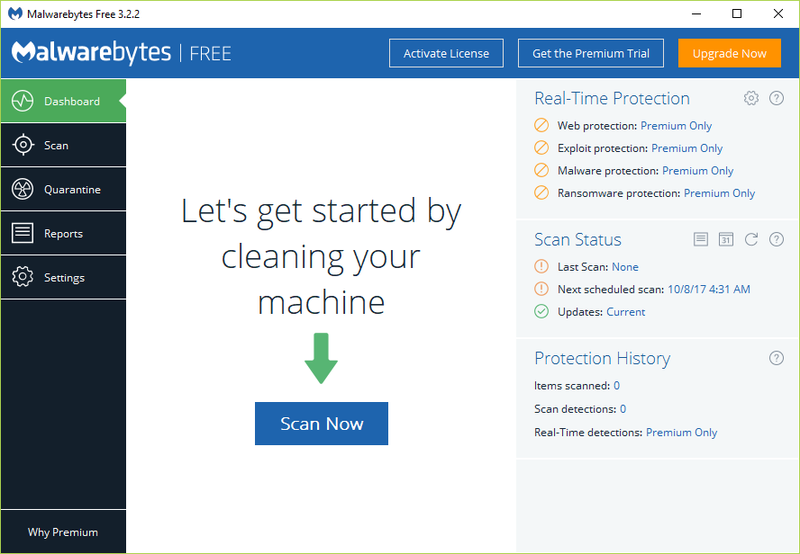800x554 pixels.
Task: Click the 10/8/17 4:31 AM scheduled scan link
Action: pyautogui.click(x=709, y=289)
